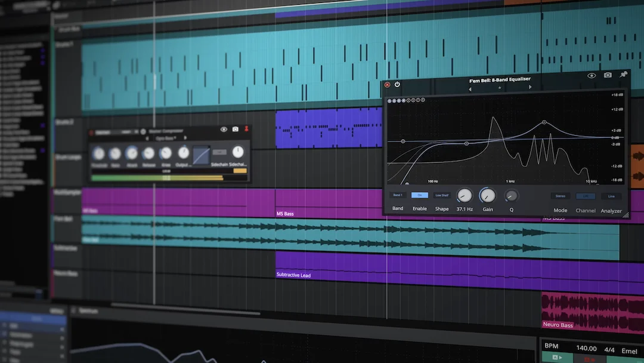Viewport: 644px width, 363px height.
Task: Select the MS Bass clip
Action: [x=329, y=204]
